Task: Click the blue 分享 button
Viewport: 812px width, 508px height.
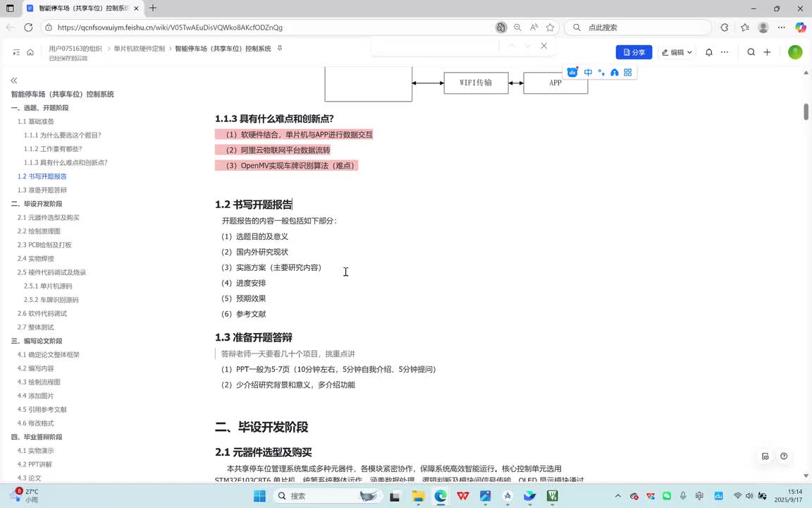Action: click(634, 52)
